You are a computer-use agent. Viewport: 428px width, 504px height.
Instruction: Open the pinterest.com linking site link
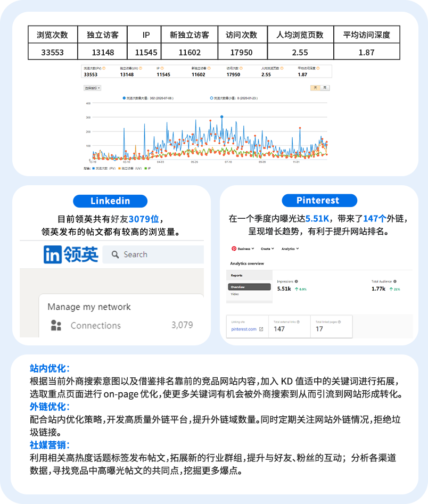point(244,329)
